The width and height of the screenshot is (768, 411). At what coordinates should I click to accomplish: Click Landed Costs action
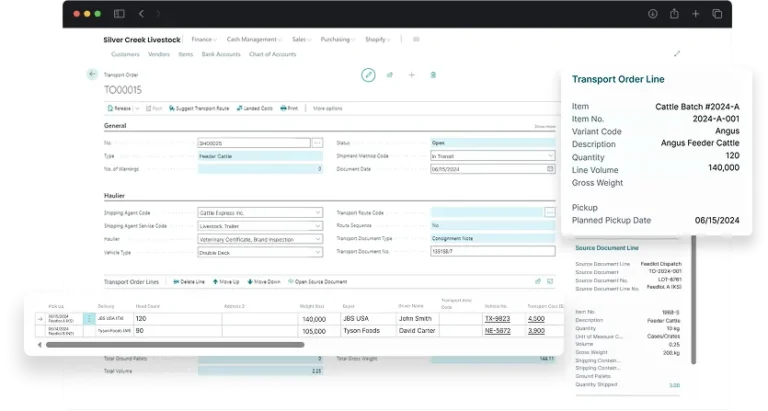click(x=255, y=108)
